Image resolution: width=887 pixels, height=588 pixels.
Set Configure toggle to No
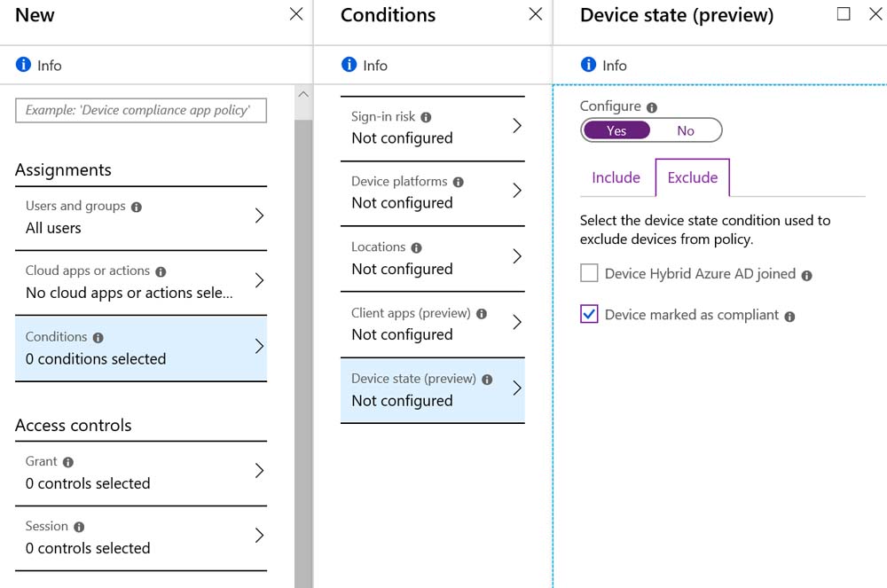686,130
